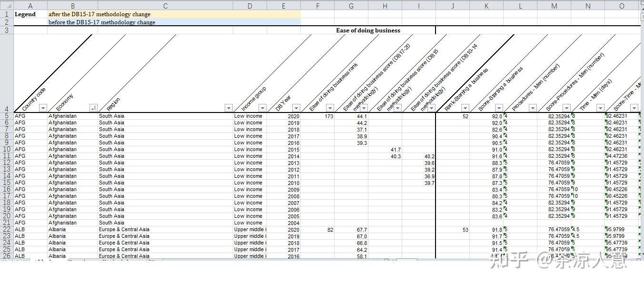Image resolution: width=644 pixels, height=286 pixels.
Task: Expand the Region column filter arrow
Action: [228, 108]
